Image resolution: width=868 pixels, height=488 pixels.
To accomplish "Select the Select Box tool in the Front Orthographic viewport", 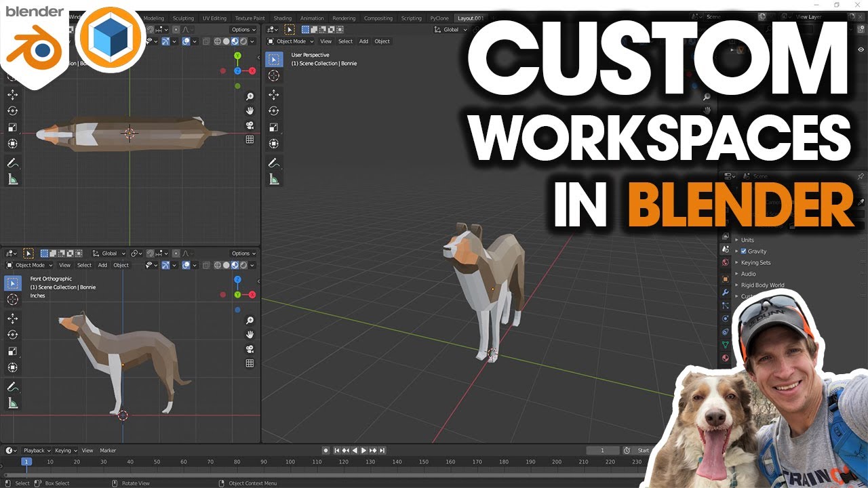I will pyautogui.click(x=13, y=283).
